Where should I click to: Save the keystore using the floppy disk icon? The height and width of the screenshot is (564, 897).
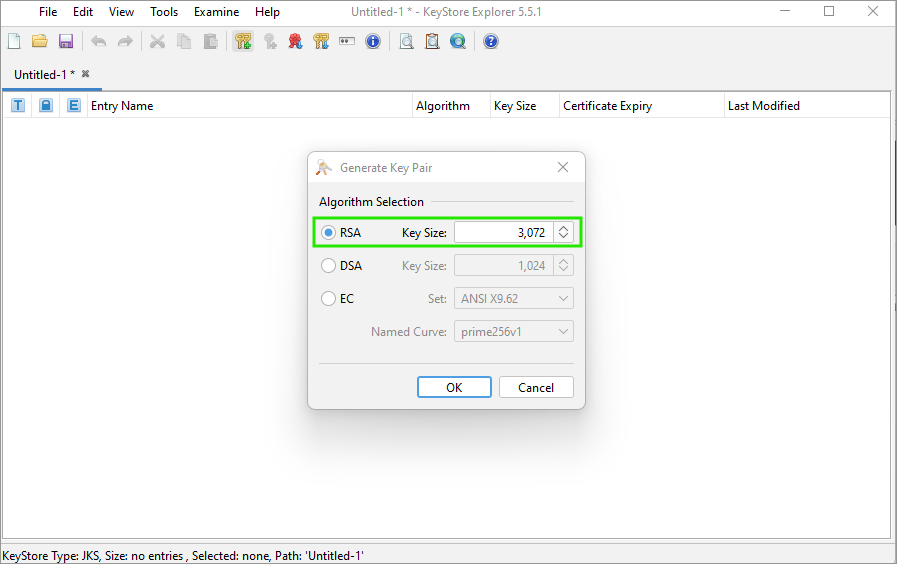pyautogui.click(x=66, y=41)
